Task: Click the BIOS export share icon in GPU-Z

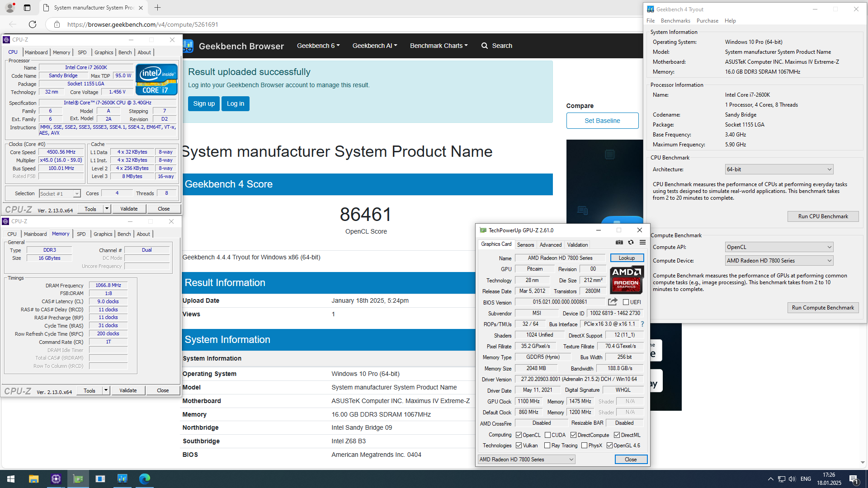Action: click(x=613, y=302)
